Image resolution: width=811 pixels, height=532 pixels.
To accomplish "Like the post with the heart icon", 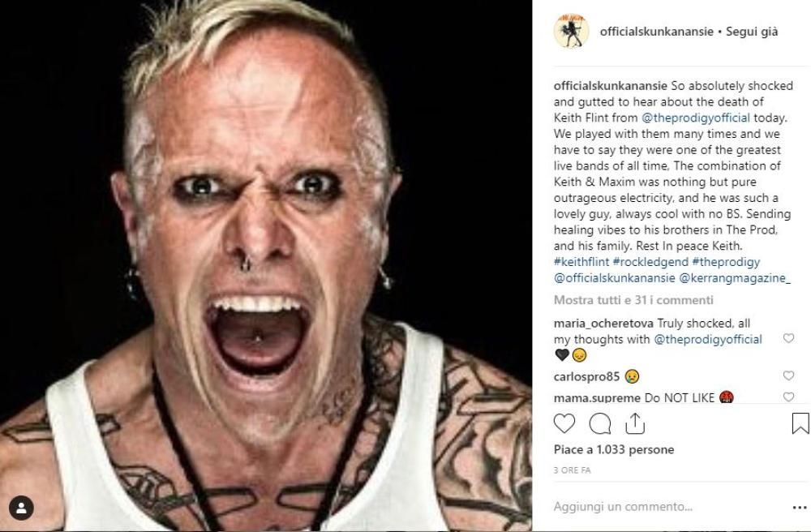I will [564, 423].
